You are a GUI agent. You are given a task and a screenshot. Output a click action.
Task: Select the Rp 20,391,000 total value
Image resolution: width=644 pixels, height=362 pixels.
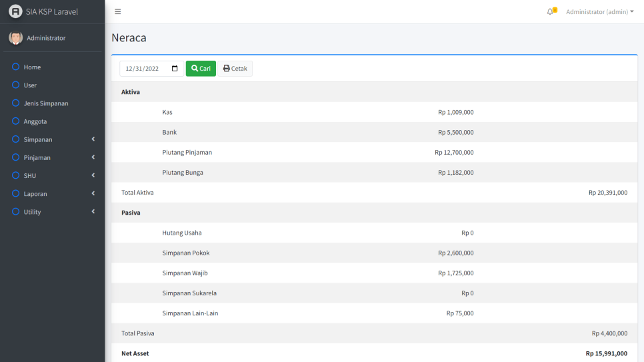pos(608,193)
